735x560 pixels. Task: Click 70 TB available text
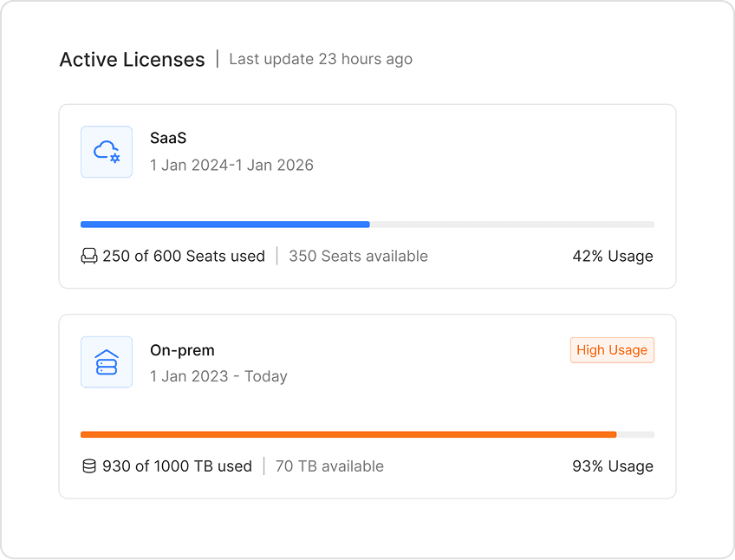328,466
